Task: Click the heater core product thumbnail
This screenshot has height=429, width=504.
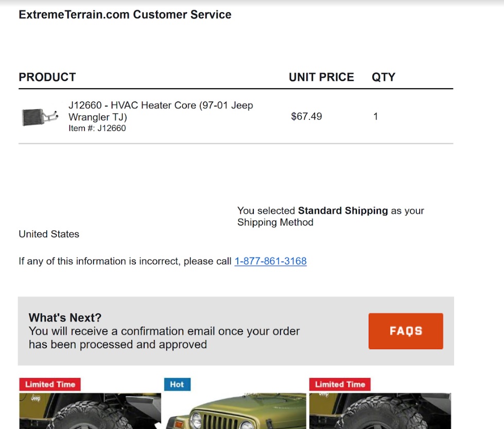Action: (x=40, y=116)
